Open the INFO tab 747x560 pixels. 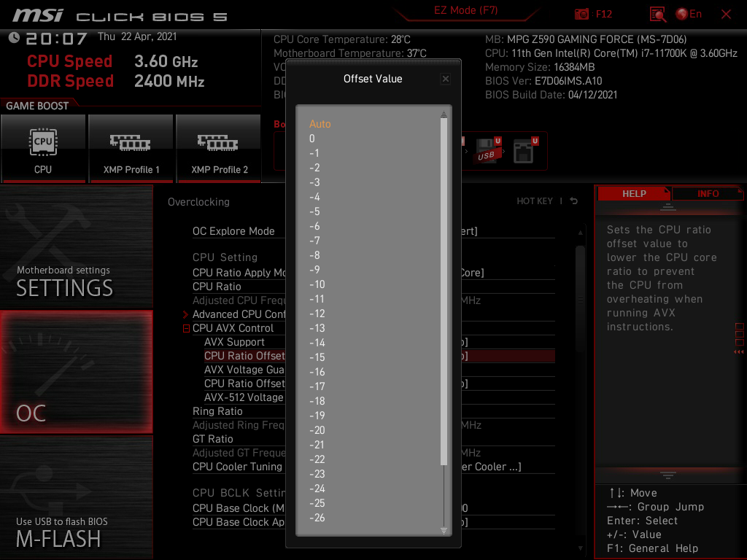pyautogui.click(x=708, y=194)
